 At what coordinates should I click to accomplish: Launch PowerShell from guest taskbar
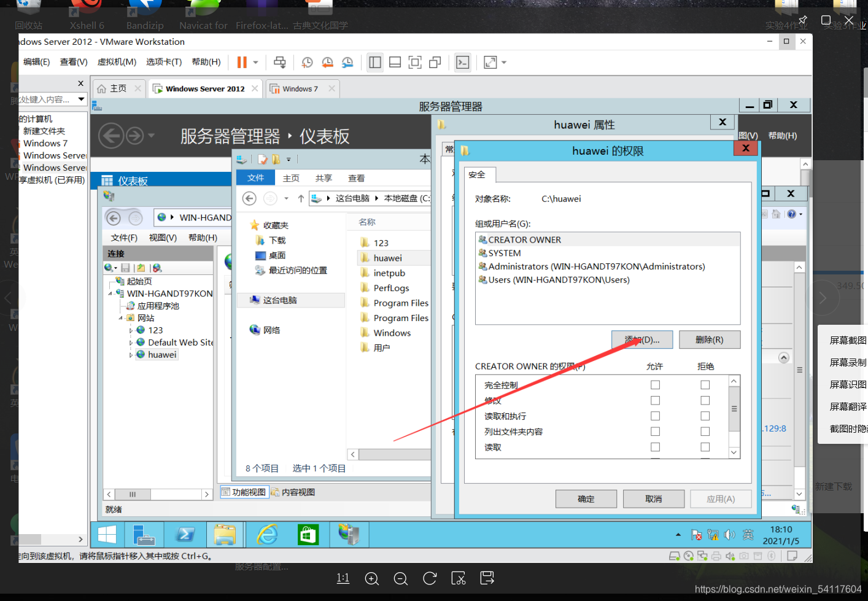[185, 535]
